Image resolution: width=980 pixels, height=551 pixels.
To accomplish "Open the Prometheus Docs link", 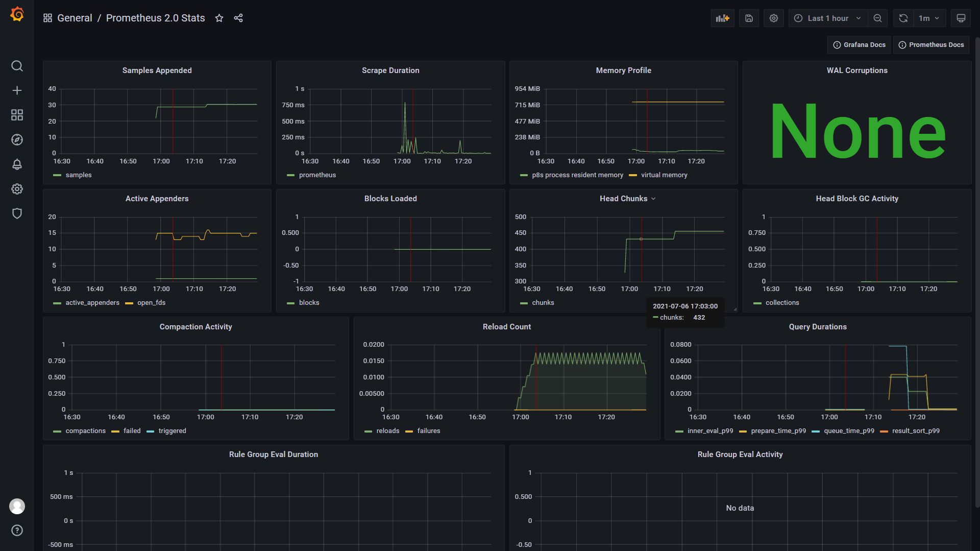I will pos(931,44).
